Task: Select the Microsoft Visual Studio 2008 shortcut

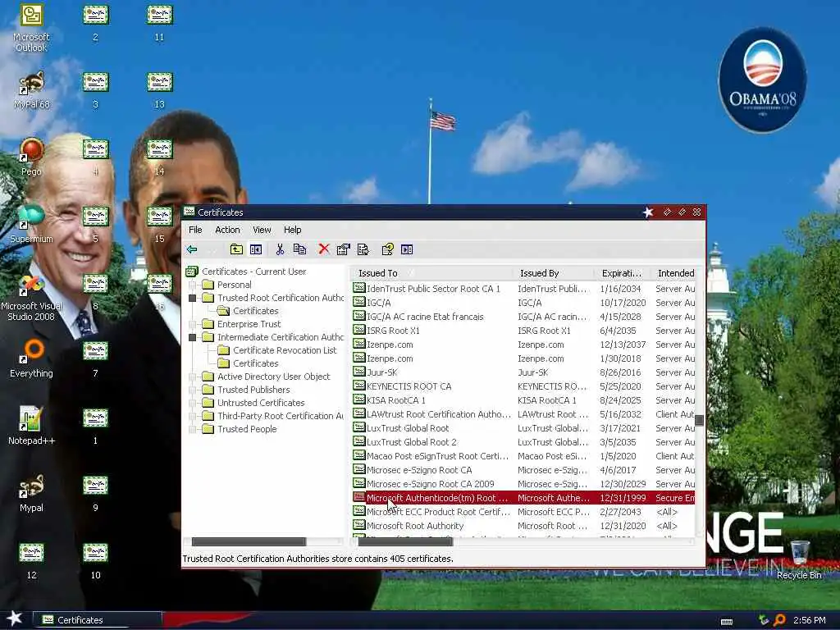Action: pos(31,297)
